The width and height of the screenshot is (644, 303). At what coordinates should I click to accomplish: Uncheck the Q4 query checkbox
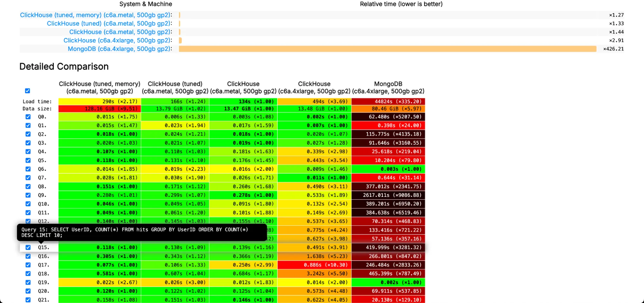tap(28, 151)
